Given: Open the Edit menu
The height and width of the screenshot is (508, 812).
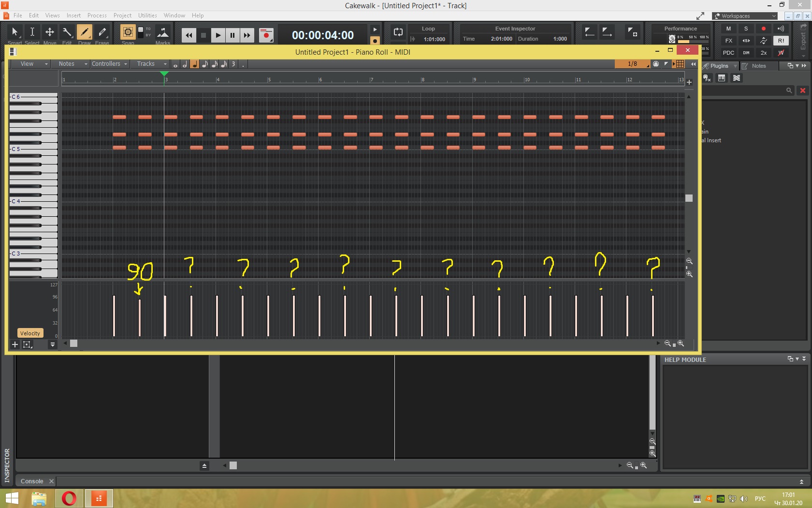Looking at the screenshot, I should click(34, 15).
